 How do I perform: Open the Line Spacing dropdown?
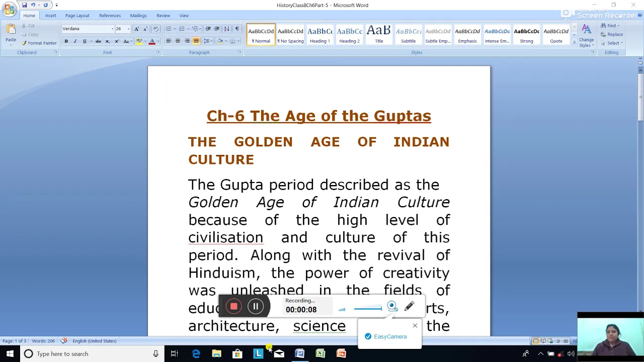[x=208, y=41]
